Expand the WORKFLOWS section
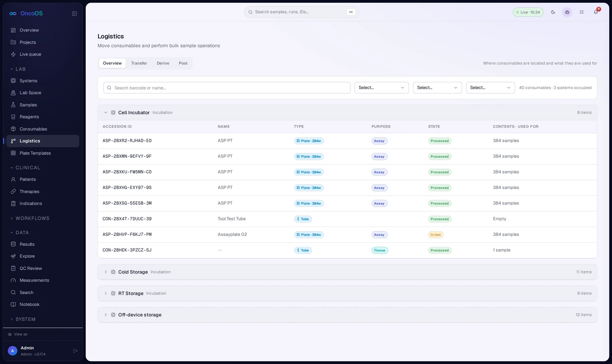612x364 pixels. click(30, 218)
